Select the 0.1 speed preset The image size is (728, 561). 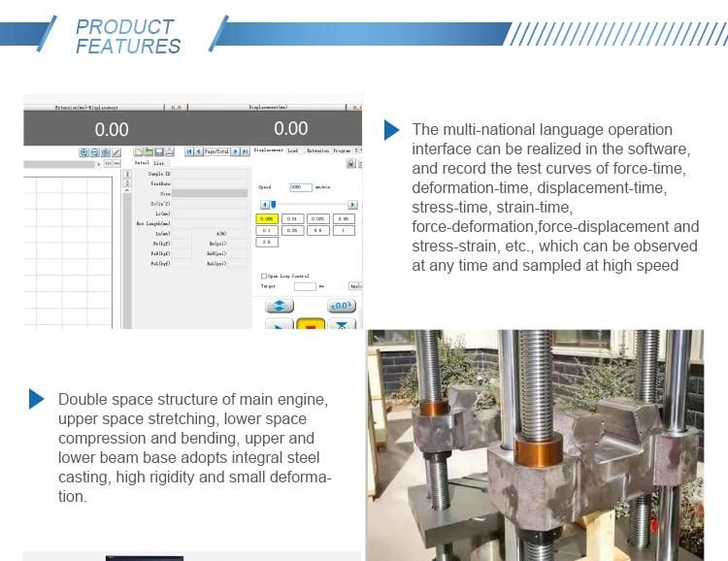267,230
